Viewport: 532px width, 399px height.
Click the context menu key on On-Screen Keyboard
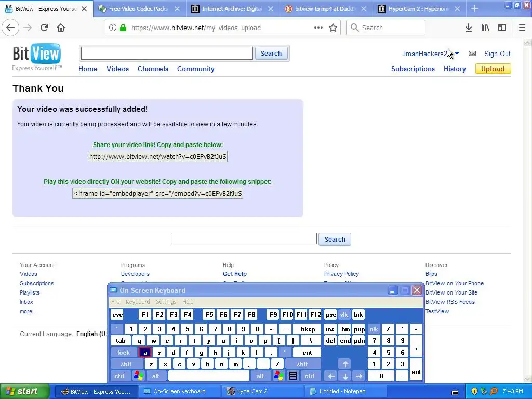click(293, 376)
